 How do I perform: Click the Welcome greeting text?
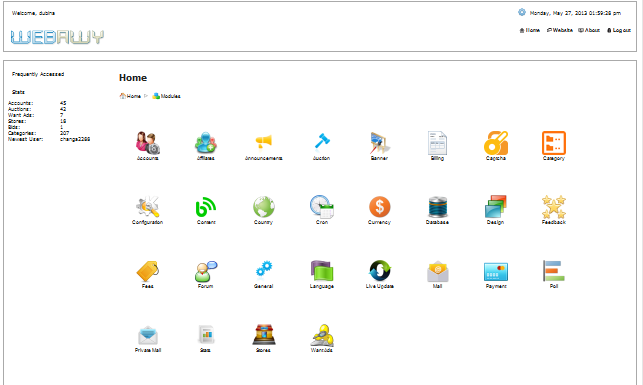(33, 13)
